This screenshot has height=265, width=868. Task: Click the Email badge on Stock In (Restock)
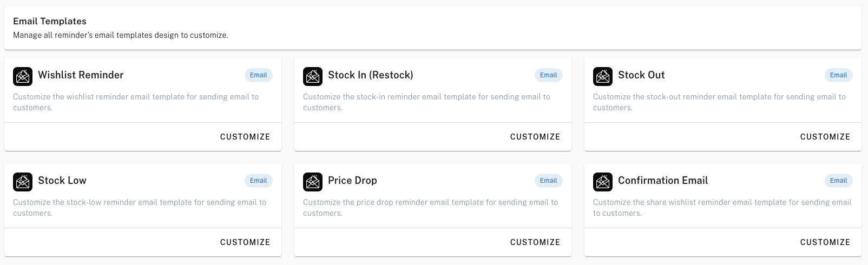tap(548, 75)
